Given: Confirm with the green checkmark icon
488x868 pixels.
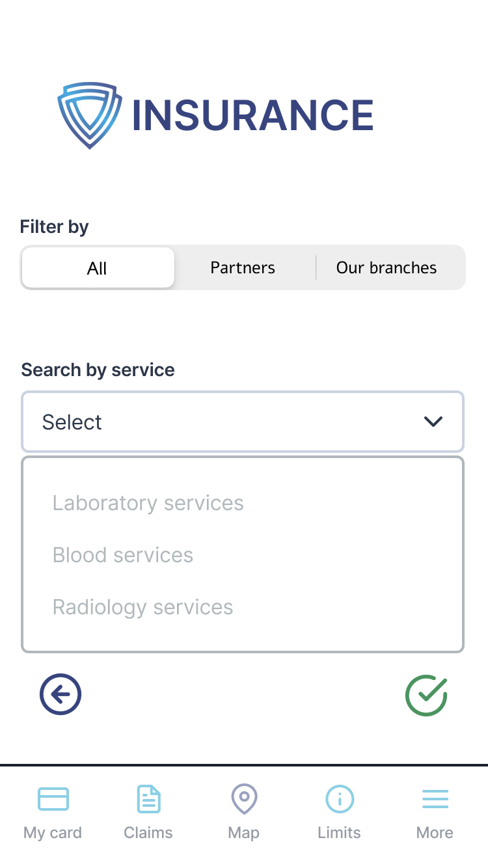Looking at the screenshot, I should point(426,696).
